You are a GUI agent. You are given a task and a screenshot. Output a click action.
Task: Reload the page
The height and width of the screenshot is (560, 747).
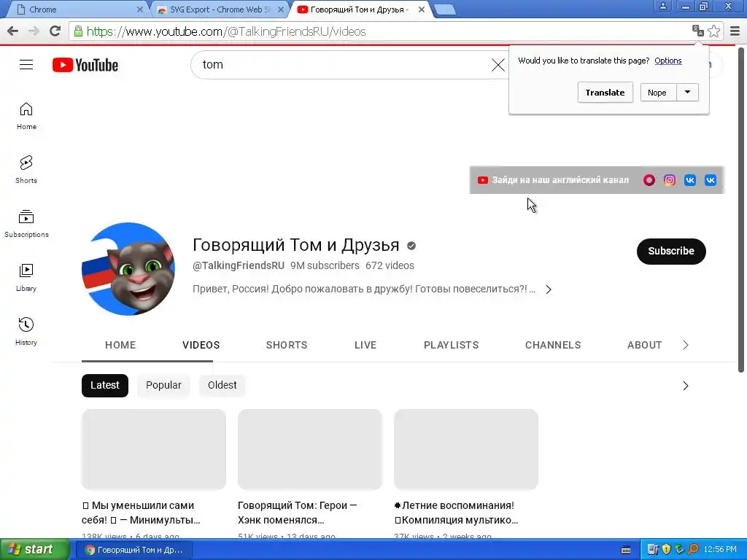55,31
